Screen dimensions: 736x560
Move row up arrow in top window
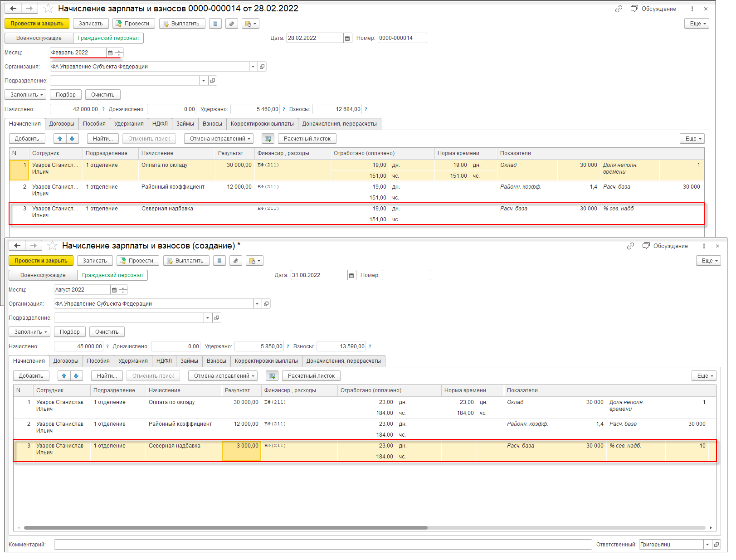coord(60,139)
